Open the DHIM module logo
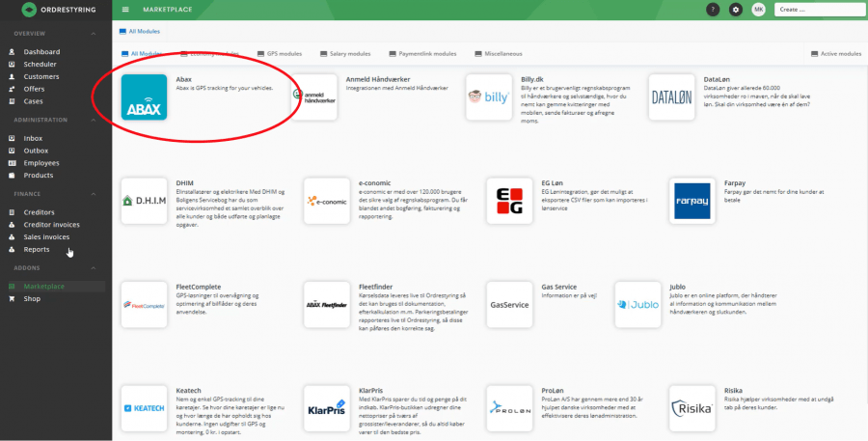Screen dimensions: 868x441 pyautogui.click(x=144, y=201)
